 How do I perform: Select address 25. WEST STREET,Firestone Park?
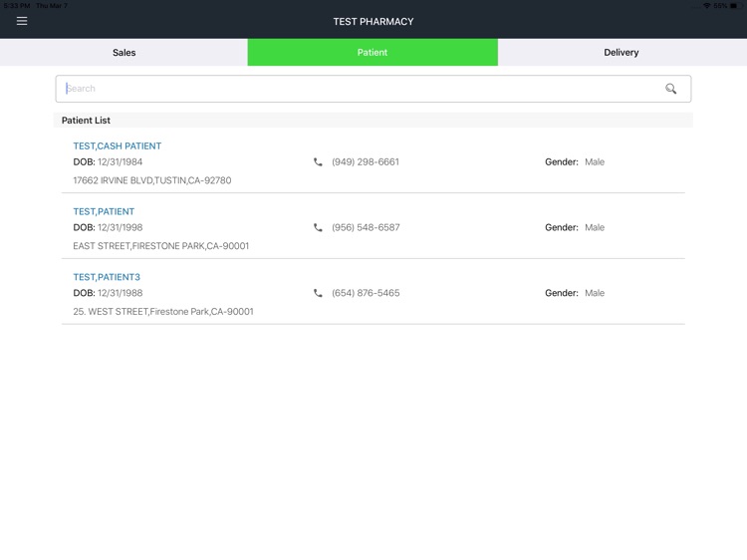pos(163,312)
